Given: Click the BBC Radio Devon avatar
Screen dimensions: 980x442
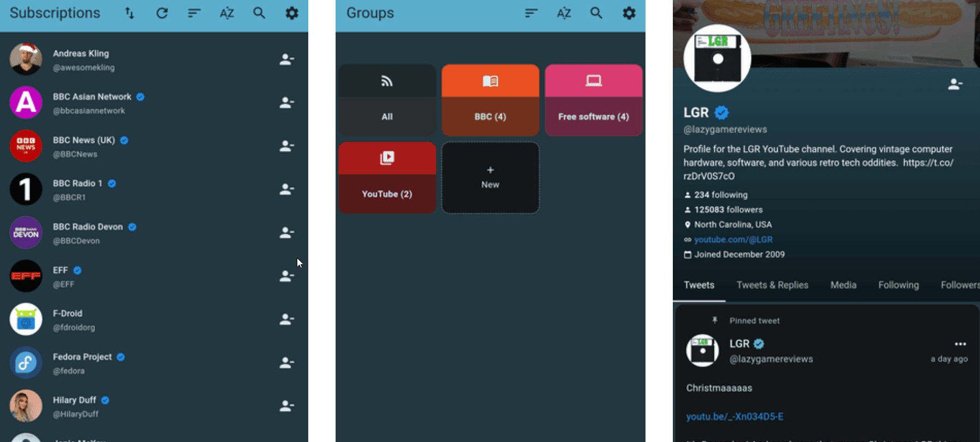Looking at the screenshot, I should click(26, 232).
